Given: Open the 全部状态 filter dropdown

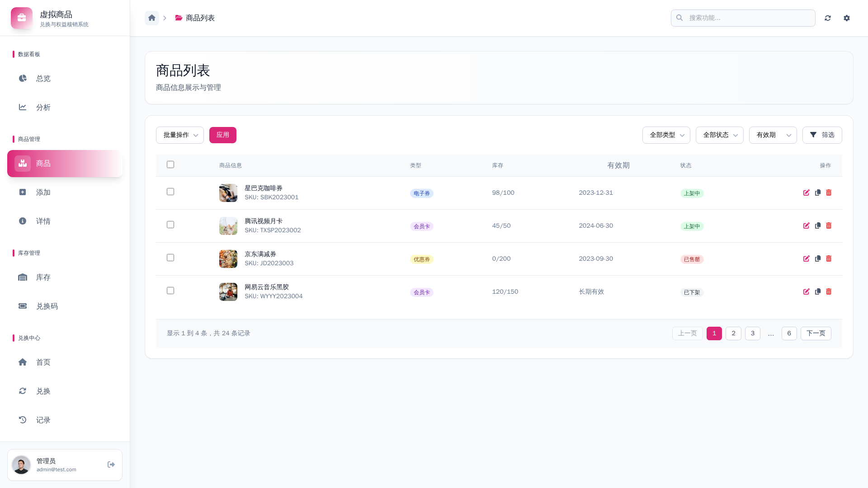Looking at the screenshot, I should coord(719,135).
